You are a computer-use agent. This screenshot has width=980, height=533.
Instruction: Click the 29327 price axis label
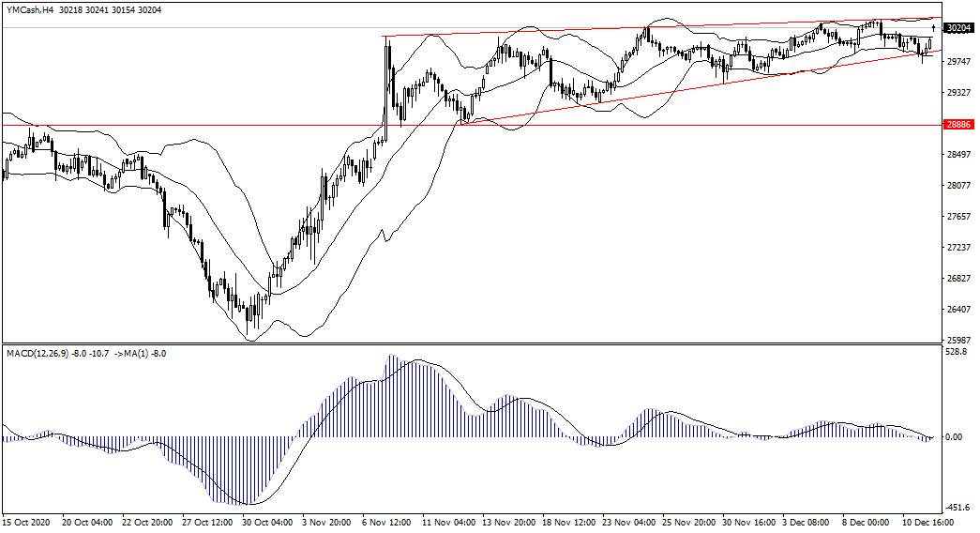click(958, 93)
